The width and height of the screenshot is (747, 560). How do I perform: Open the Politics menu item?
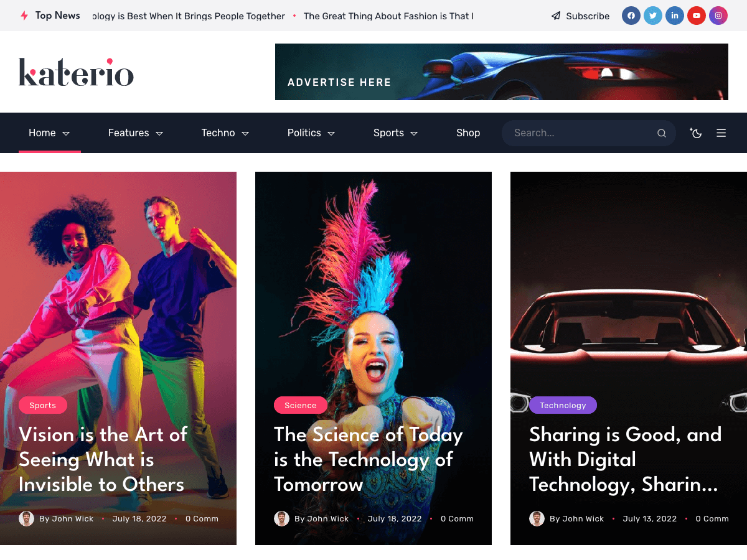tap(304, 133)
